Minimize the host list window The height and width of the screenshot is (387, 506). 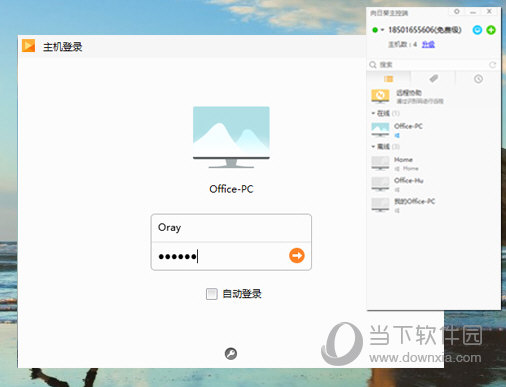[473, 12]
